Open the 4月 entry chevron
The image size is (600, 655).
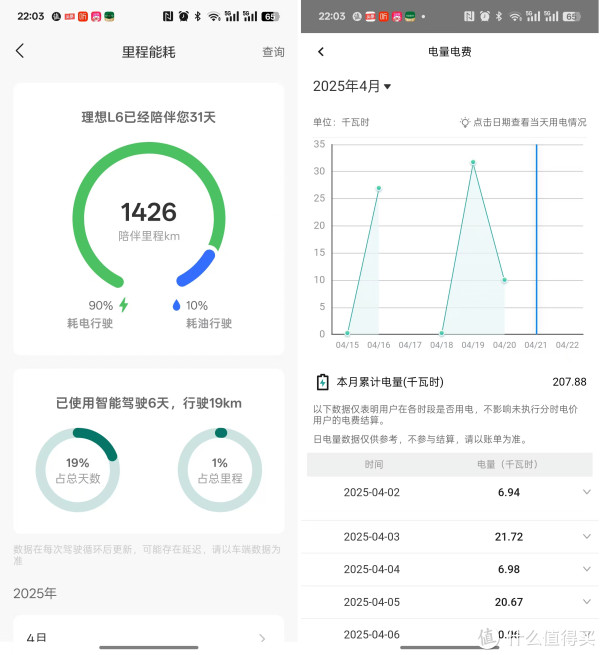[262, 638]
